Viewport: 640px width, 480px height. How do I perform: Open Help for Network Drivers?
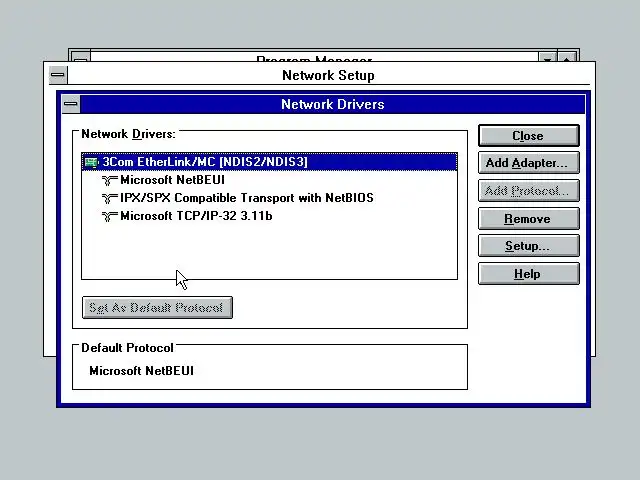click(529, 273)
